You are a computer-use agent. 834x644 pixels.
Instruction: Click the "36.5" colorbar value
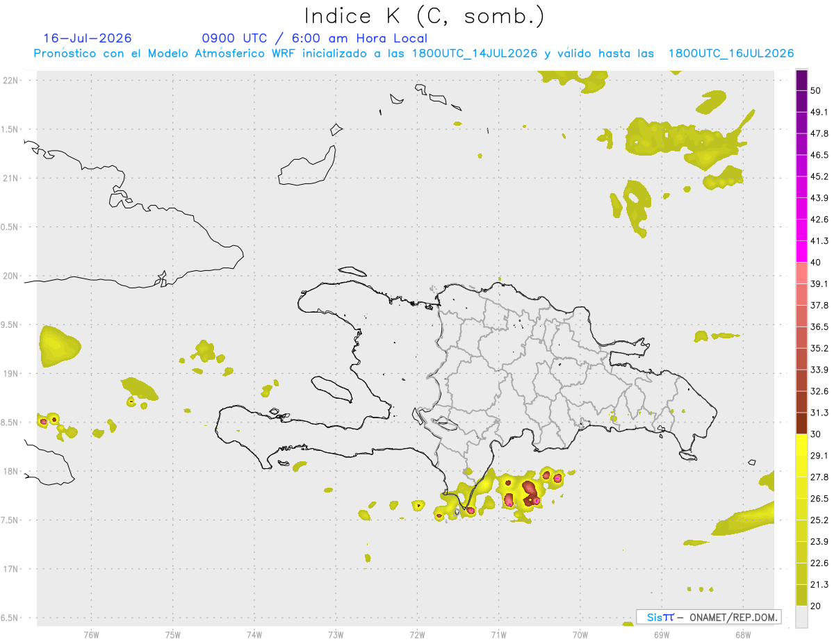819,327
